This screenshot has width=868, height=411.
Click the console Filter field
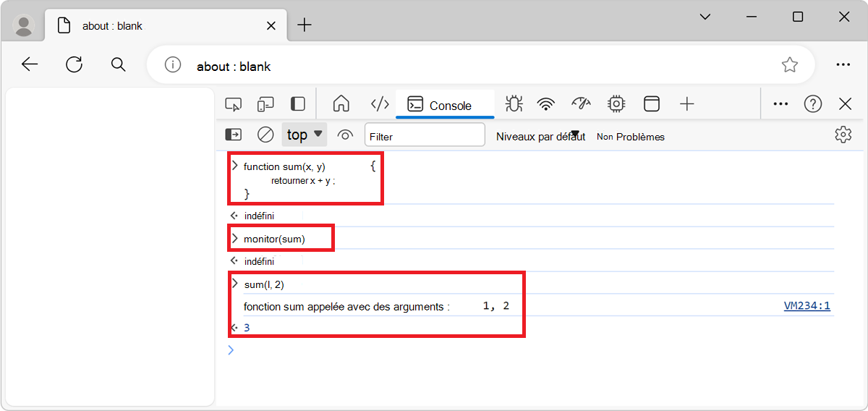[425, 135]
